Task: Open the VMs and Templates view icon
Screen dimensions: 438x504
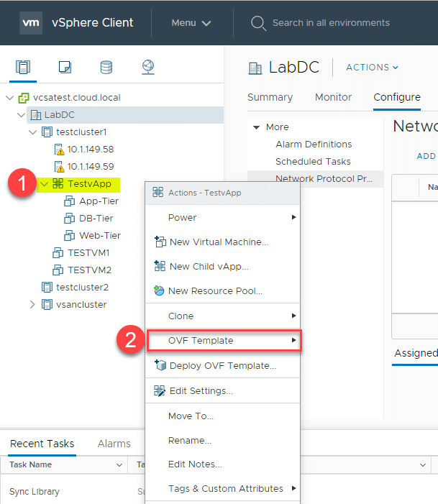Action: tap(65, 67)
